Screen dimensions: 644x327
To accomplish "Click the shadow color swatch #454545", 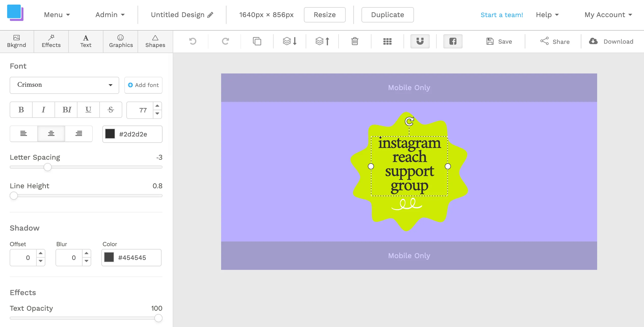I will (x=109, y=257).
